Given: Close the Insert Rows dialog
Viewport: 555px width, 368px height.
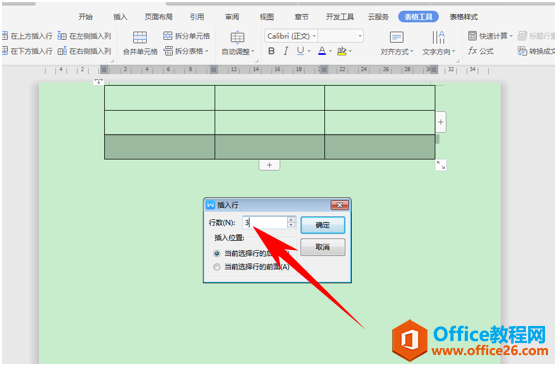Looking at the screenshot, I should 339,205.
